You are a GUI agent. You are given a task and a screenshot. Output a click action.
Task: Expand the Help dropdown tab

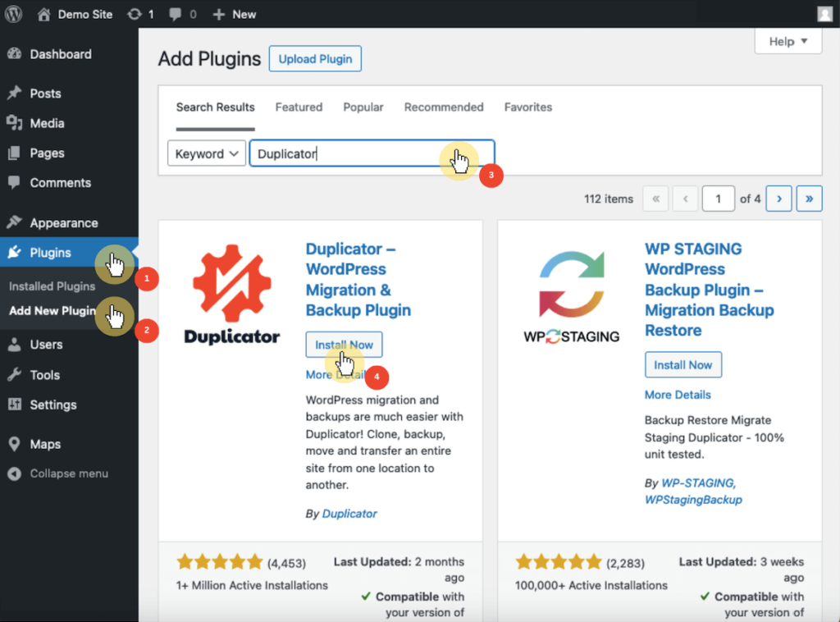788,41
